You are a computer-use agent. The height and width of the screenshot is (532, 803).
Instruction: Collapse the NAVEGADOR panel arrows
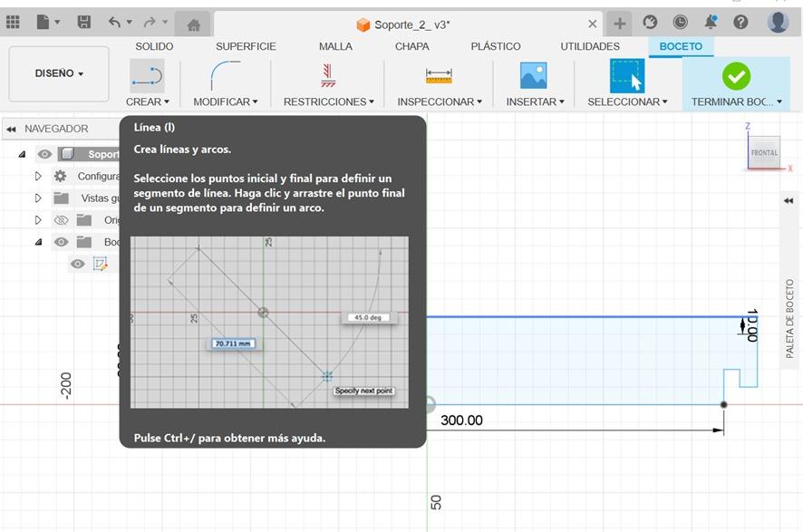pos(11,129)
